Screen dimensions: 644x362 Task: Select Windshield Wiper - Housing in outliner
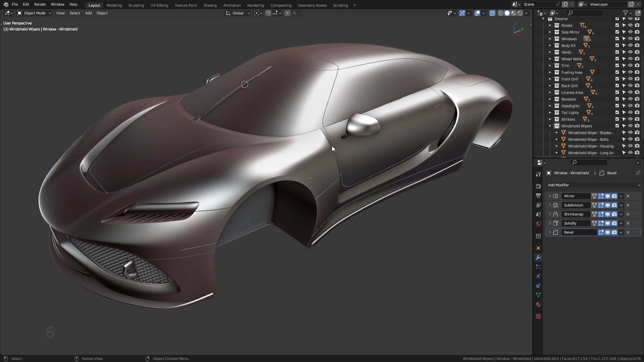coord(591,146)
